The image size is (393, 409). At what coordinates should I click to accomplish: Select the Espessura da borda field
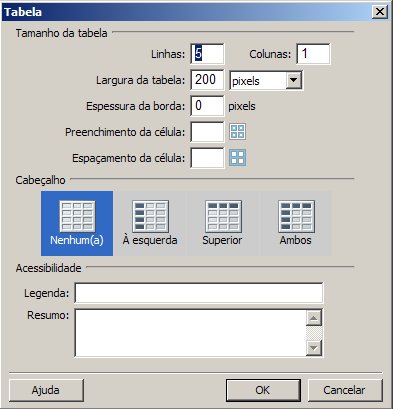(207, 106)
